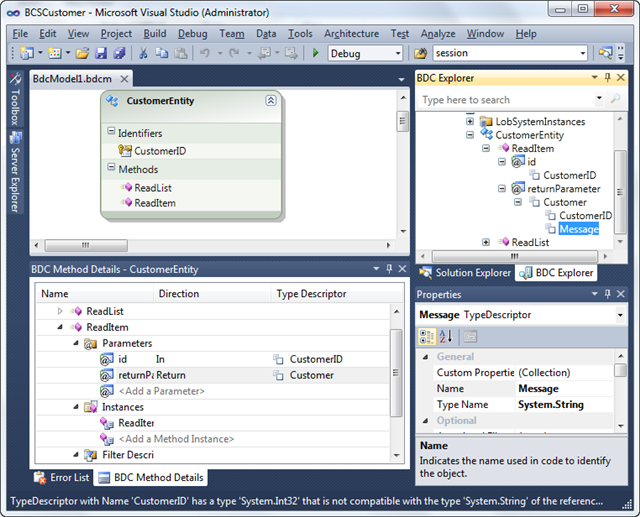Select the BdcModel1.bdcm document tab
Screen dimensions: 640x517
click(x=72, y=79)
